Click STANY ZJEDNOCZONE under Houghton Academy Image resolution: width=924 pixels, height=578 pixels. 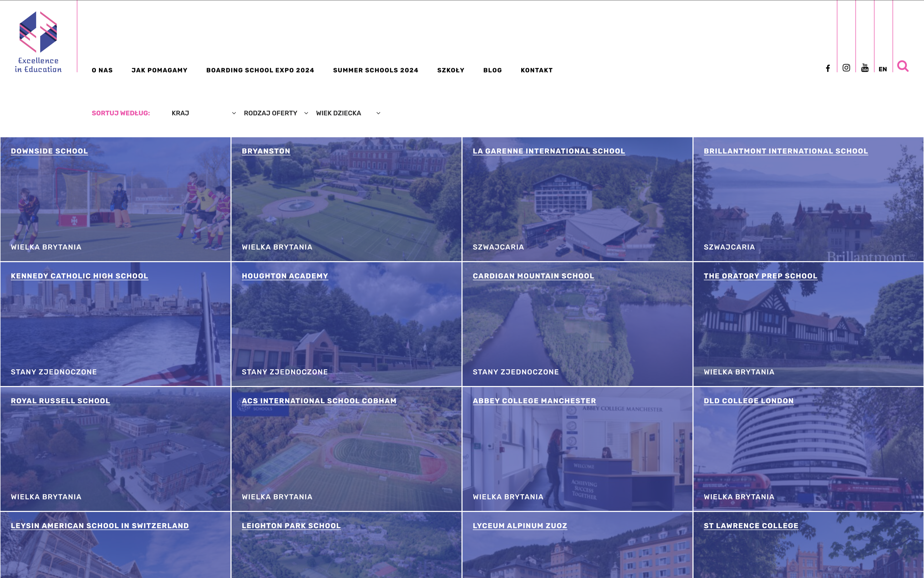(285, 372)
